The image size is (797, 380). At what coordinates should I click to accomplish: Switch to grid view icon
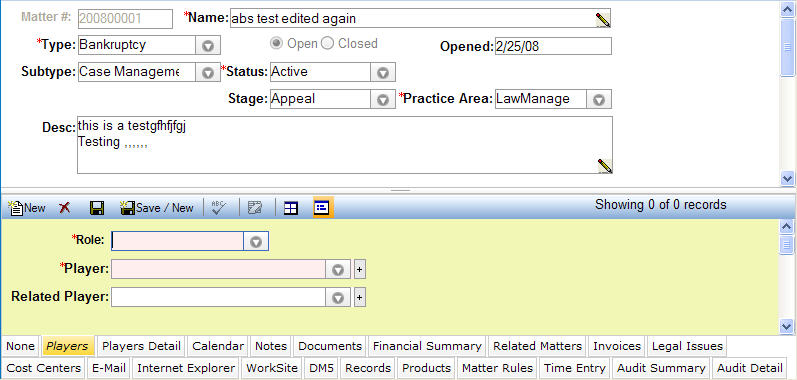[291, 208]
